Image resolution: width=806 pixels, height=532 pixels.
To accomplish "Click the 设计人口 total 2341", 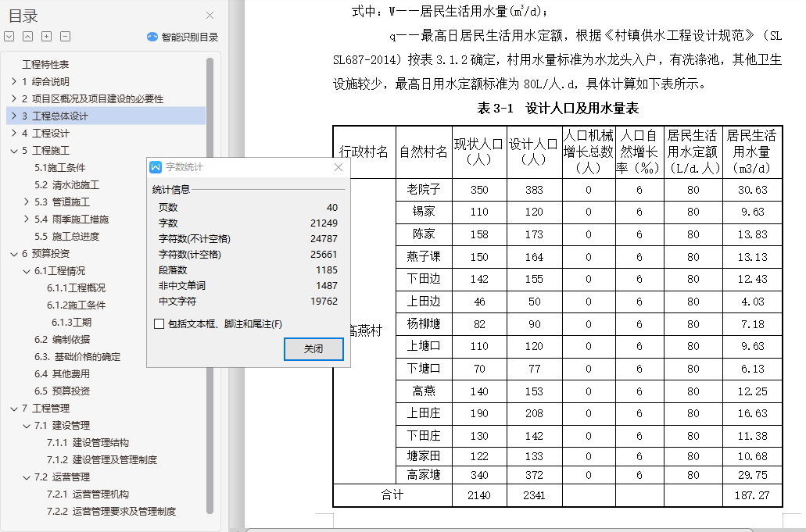I will tap(534, 495).
